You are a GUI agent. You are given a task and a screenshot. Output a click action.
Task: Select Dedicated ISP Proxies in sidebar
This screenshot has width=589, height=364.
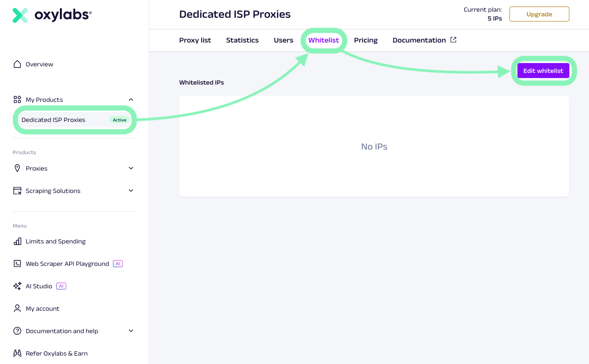pos(53,120)
